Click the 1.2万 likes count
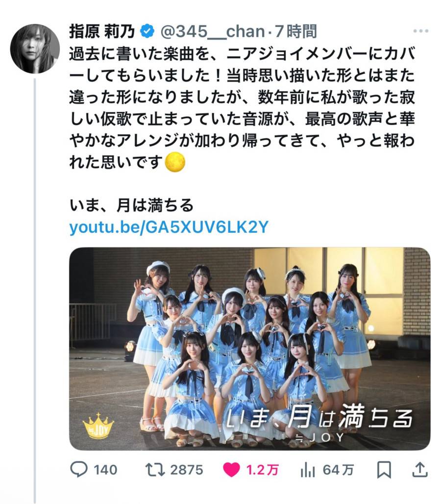This screenshot has width=441, height=504. pyautogui.click(x=262, y=470)
